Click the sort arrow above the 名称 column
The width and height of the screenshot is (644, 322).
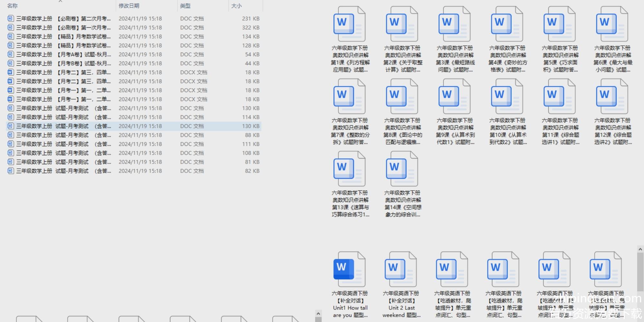pyautogui.click(x=60, y=1)
